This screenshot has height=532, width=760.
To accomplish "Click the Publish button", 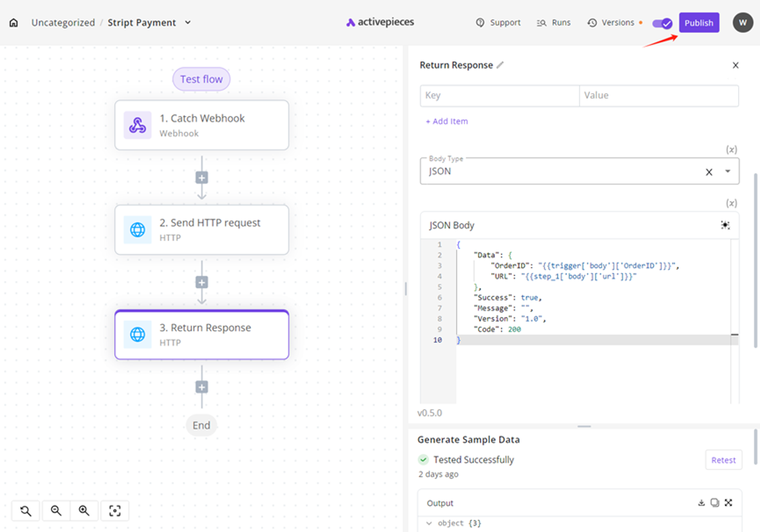I will pyautogui.click(x=699, y=23).
